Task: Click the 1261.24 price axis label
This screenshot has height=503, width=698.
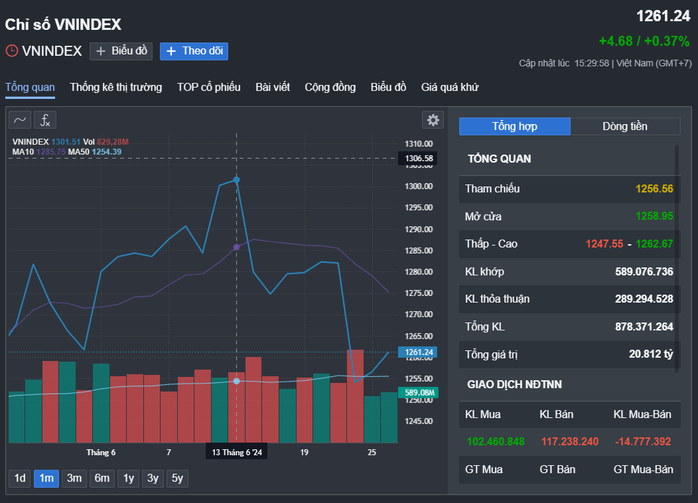Action: coord(418,352)
